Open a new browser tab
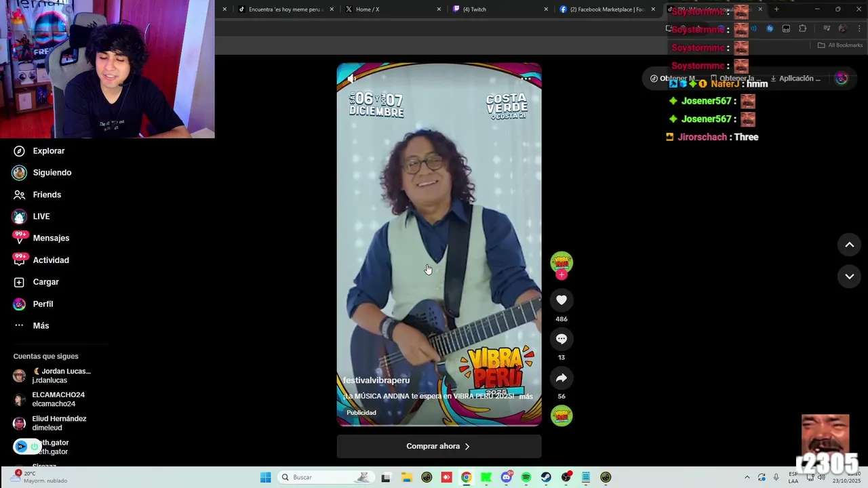Image resolution: width=868 pixels, height=488 pixels. tap(776, 9)
